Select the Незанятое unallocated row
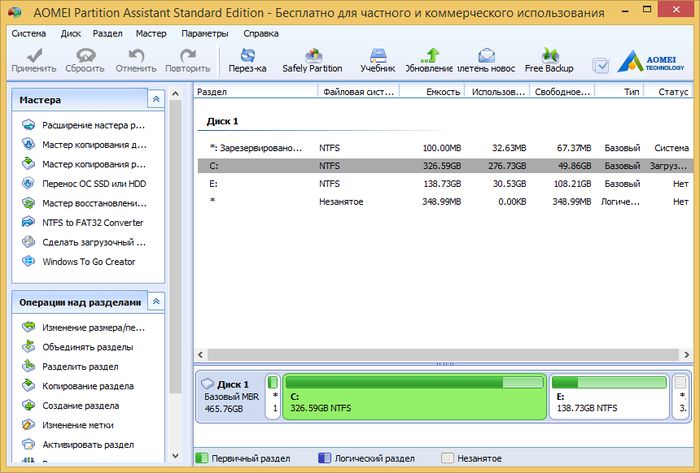The image size is (700, 473). point(445,201)
